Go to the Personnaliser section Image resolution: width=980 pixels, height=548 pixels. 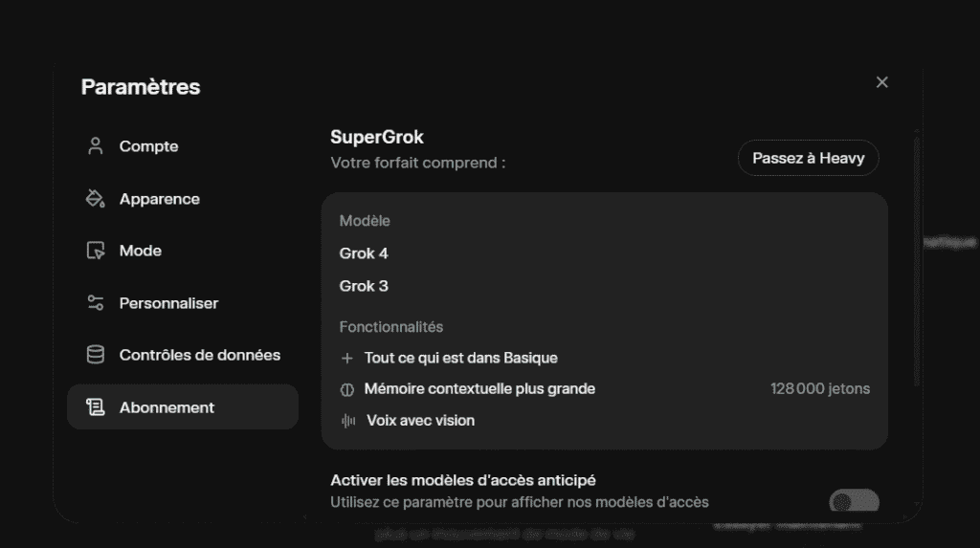click(168, 303)
